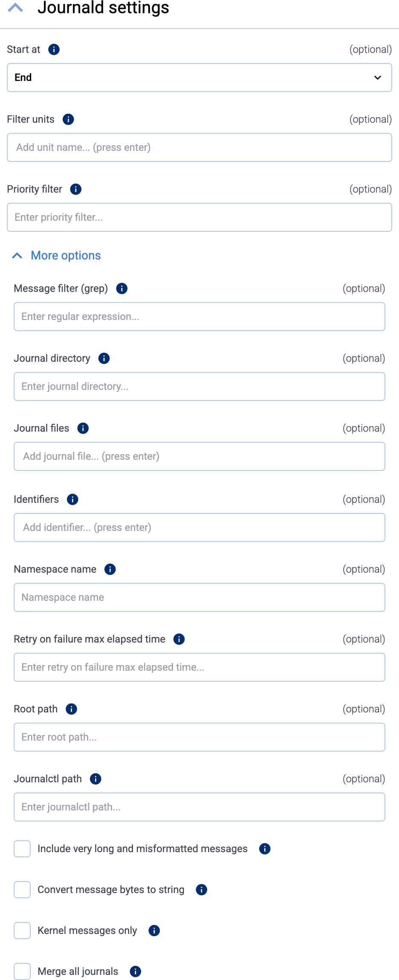Open the Identifiers info icon
The height and width of the screenshot is (980, 399).
coord(72,499)
